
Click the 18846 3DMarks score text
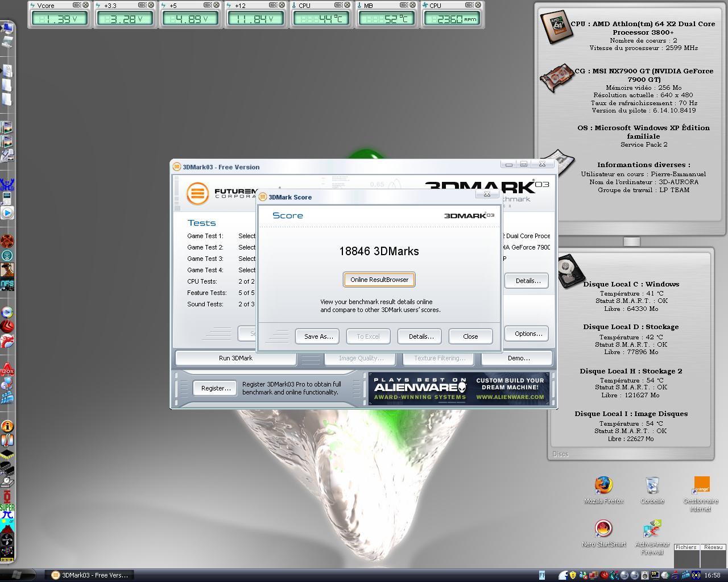379,251
